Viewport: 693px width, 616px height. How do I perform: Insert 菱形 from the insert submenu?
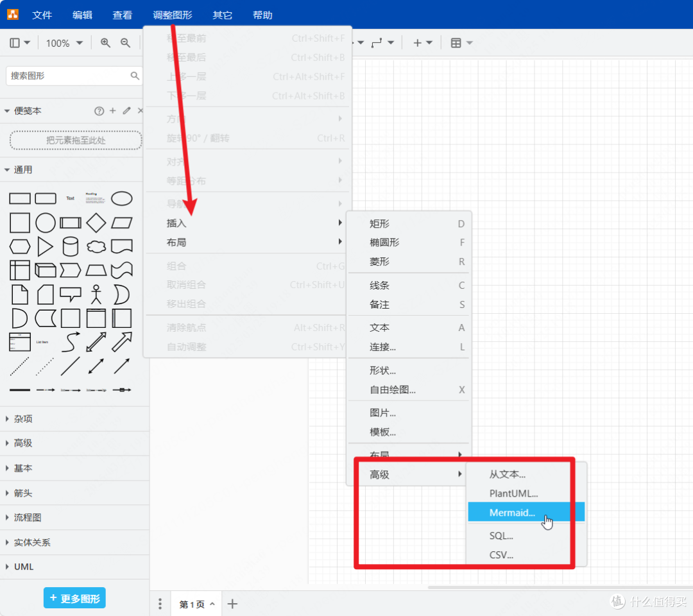pyautogui.click(x=409, y=262)
